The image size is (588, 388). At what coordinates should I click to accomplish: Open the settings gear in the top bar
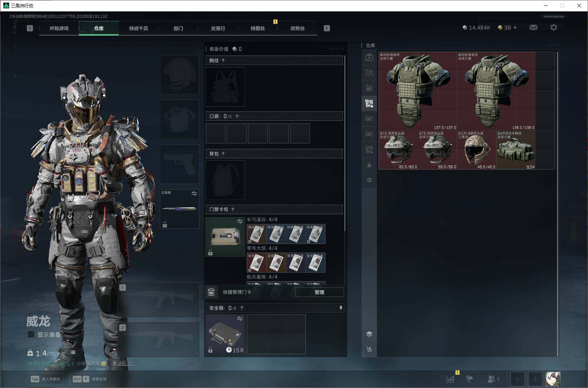pos(553,28)
